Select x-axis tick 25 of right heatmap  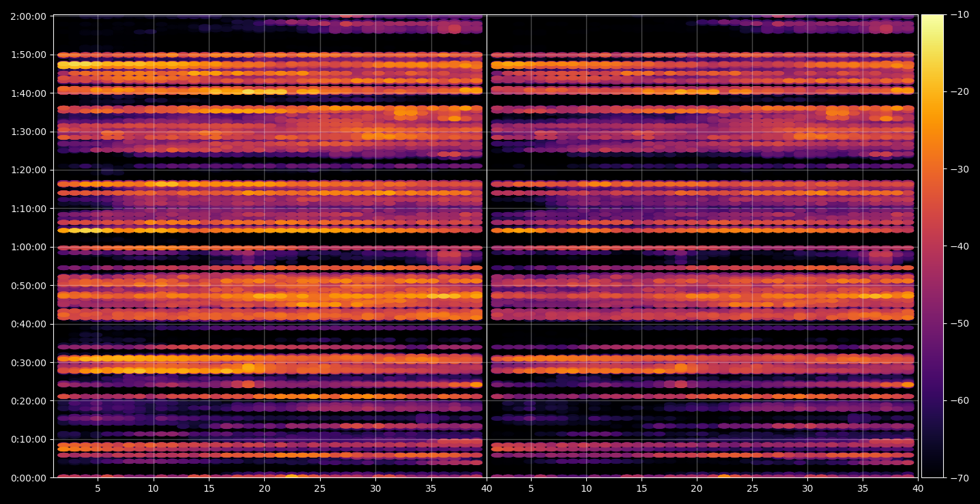pyautogui.click(x=752, y=488)
